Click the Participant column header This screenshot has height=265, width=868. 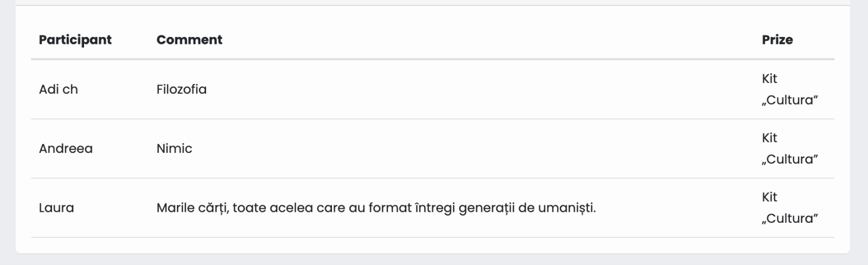pos(75,40)
